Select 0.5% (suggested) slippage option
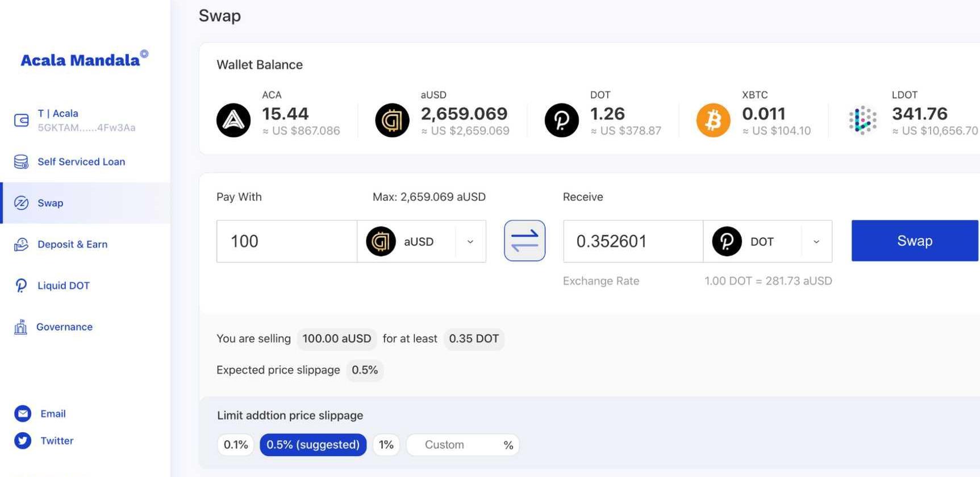This screenshot has height=477, width=980. point(313,445)
